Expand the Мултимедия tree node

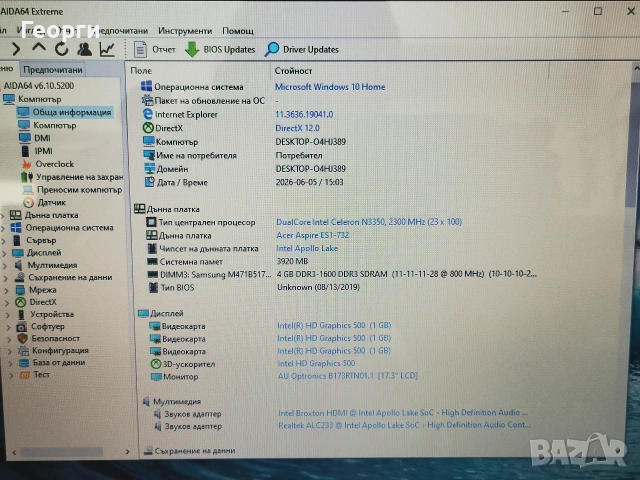5,266
